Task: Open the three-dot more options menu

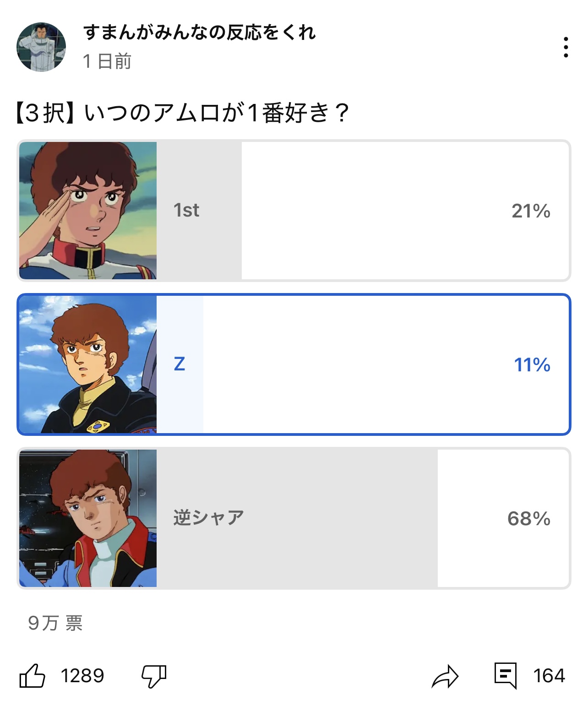Action: (x=566, y=48)
